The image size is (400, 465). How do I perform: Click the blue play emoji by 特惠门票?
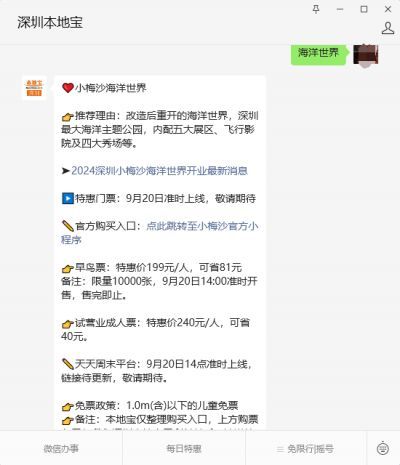[68, 198]
